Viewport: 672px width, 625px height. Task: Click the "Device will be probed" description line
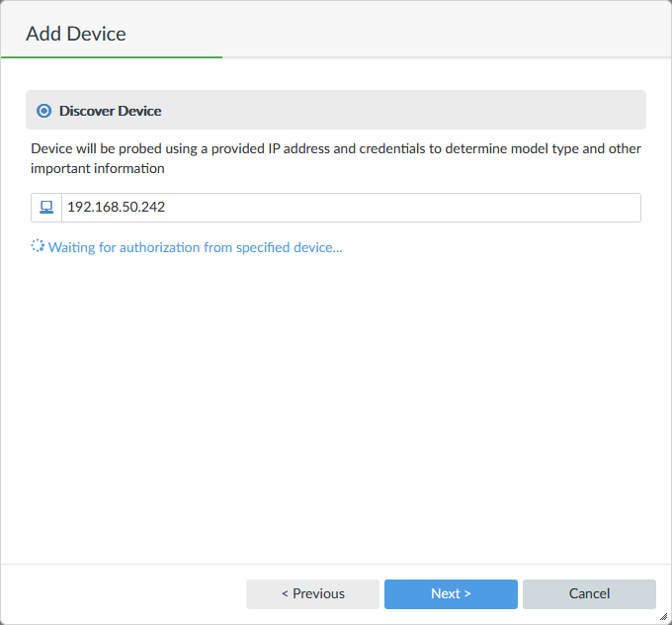[336, 148]
